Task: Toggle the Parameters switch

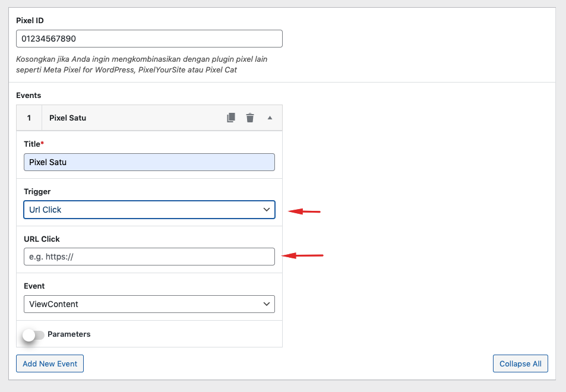Action: [33, 335]
